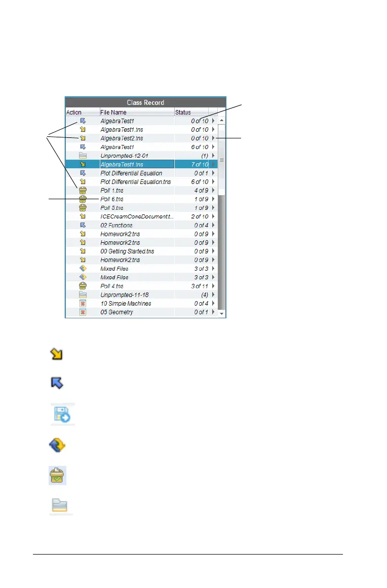This screenshot has width=387, height=588.
Task: Click the folder icon for Unprompted-12-01
Action: point(83,156)
